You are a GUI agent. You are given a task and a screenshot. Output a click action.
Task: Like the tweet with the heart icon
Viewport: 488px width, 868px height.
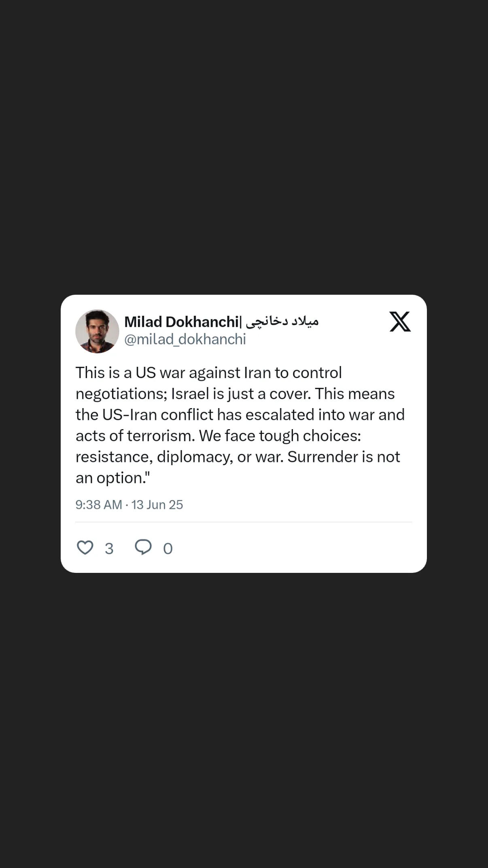tap(85, 547)
